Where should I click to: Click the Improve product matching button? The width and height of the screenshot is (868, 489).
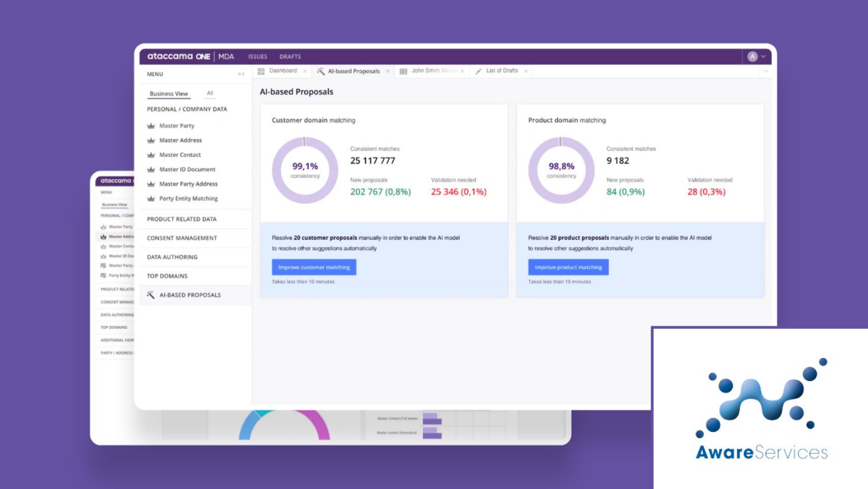point(567,267)
